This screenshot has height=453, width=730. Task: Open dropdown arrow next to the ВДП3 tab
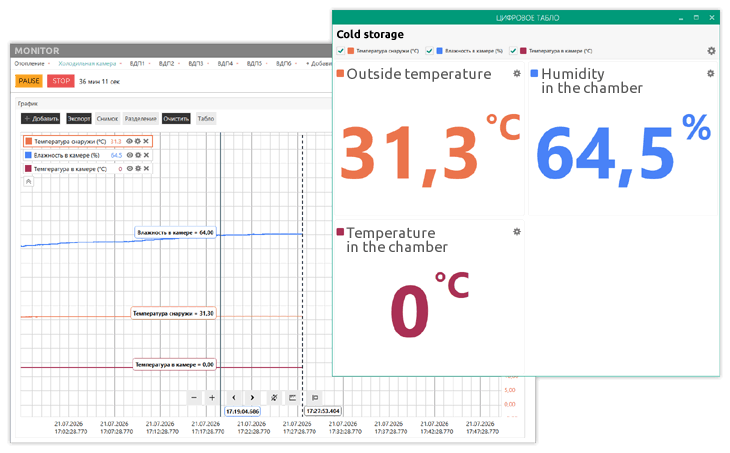pyautogui.click(x=208, y=64)
